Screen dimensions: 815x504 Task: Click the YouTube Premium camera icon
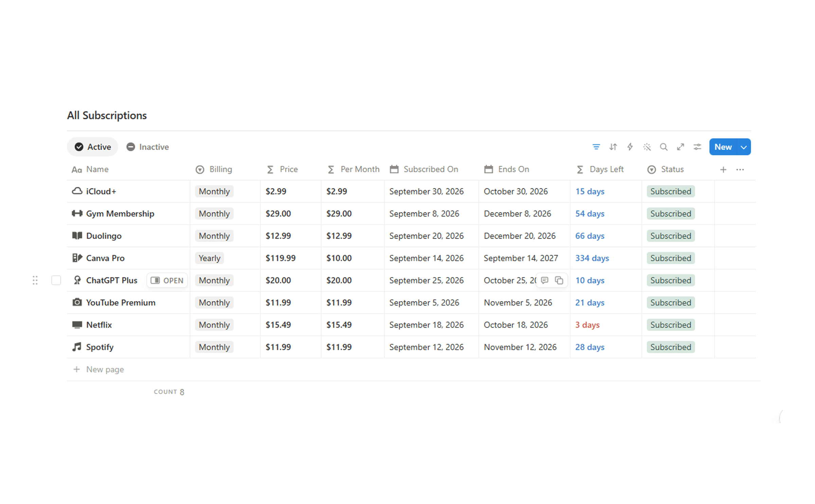tap(77, 302)
